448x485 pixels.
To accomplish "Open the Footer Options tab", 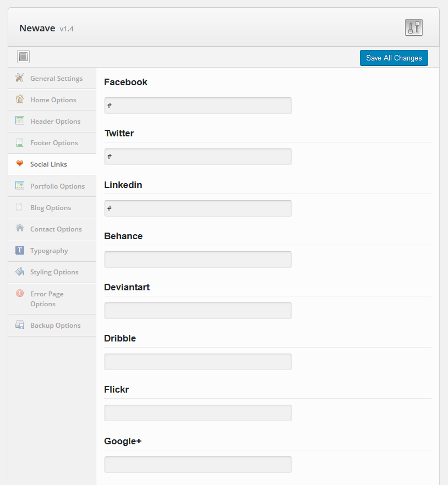I will 52,143.
